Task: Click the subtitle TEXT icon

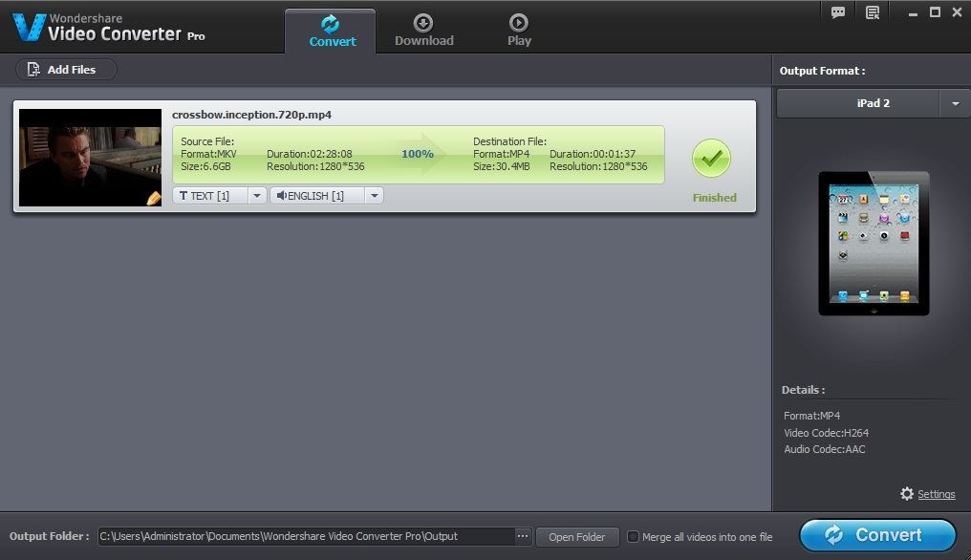Action: pyautogui.click(x=183, y=195)
